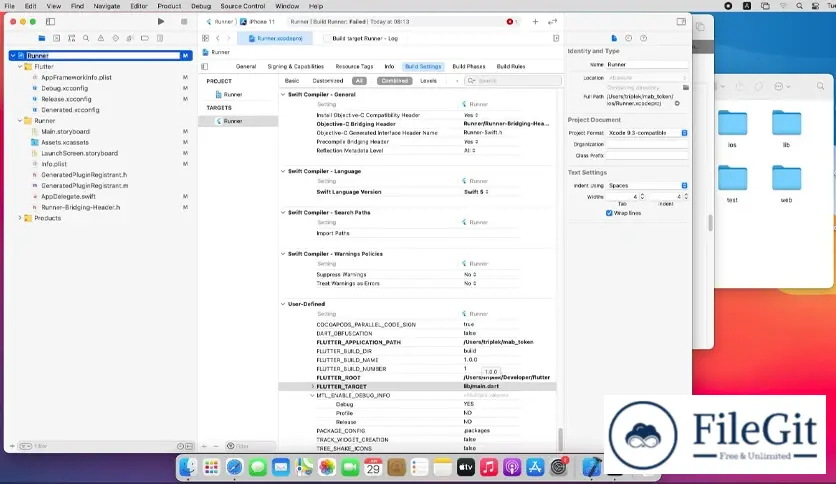Collapse the root Runner project in navigator
Screen dimensions: 836x484
[x=13, y=55]
